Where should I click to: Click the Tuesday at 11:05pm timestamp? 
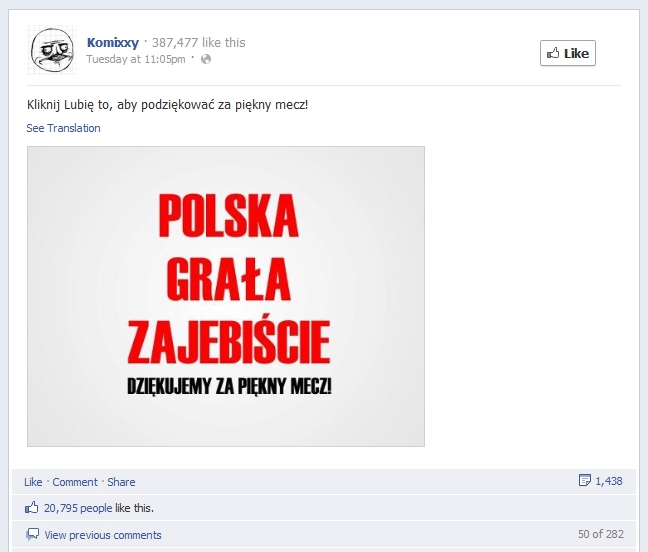[x=136, y=59]
